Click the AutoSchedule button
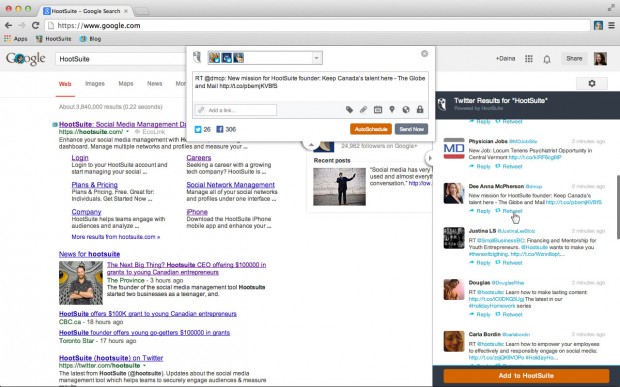Viewport: 620px width, 387px height. [x=370, y=129]
